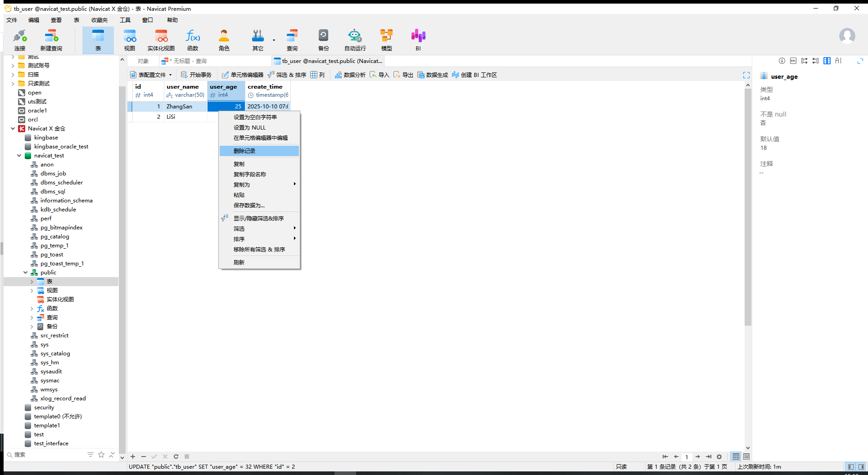This screenshot has height=475, width=868.
Task: Go to the next page arrow
Action: pyautogui.click(x=697, y=457)
